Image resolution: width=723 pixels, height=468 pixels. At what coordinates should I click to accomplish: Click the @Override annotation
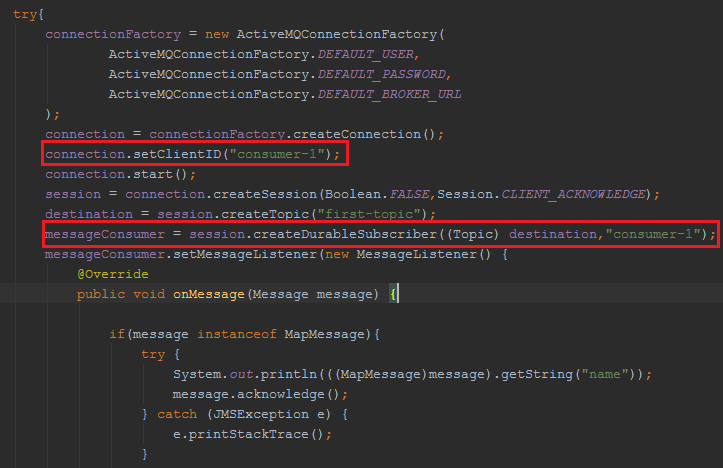coord(113,274)
